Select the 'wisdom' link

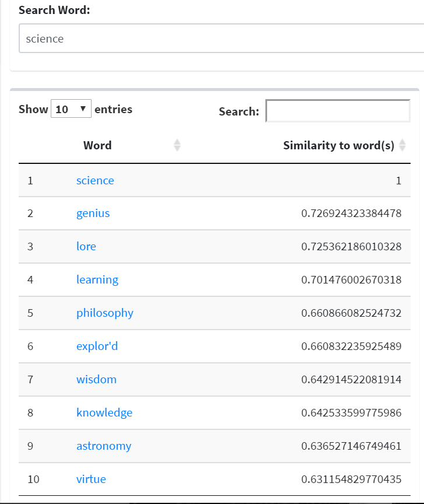coord(96,379)
